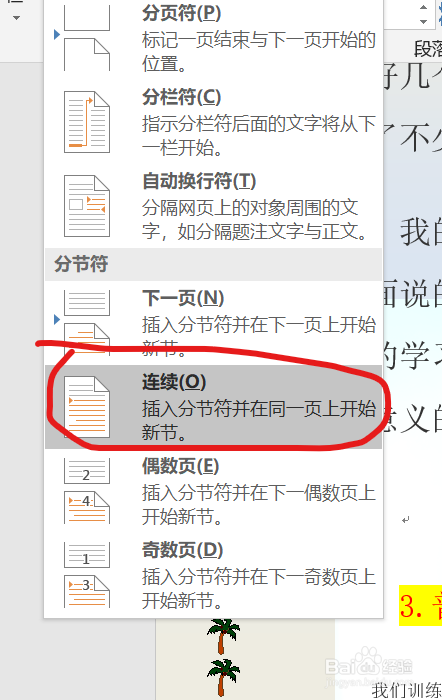Click description text 标记一页结束与下一页开始的位置
This screenshot has height=700, width=442.
click(x=259, y=52)
